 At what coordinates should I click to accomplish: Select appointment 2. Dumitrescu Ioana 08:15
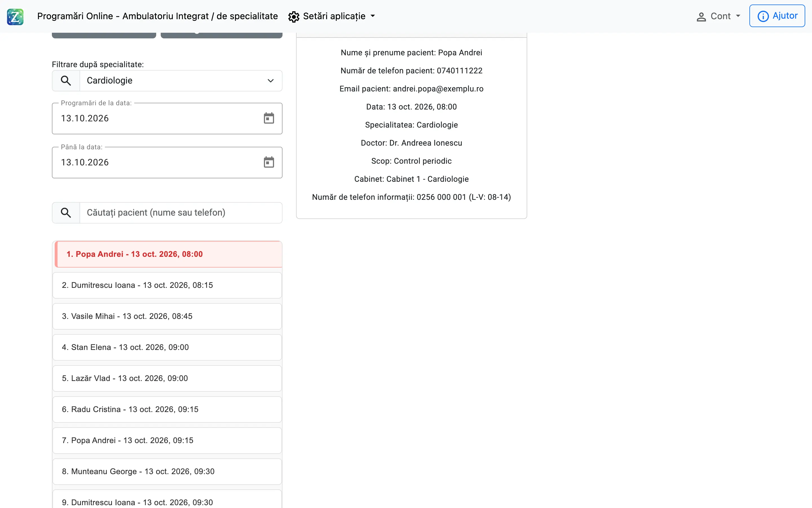tap(167, 285)
